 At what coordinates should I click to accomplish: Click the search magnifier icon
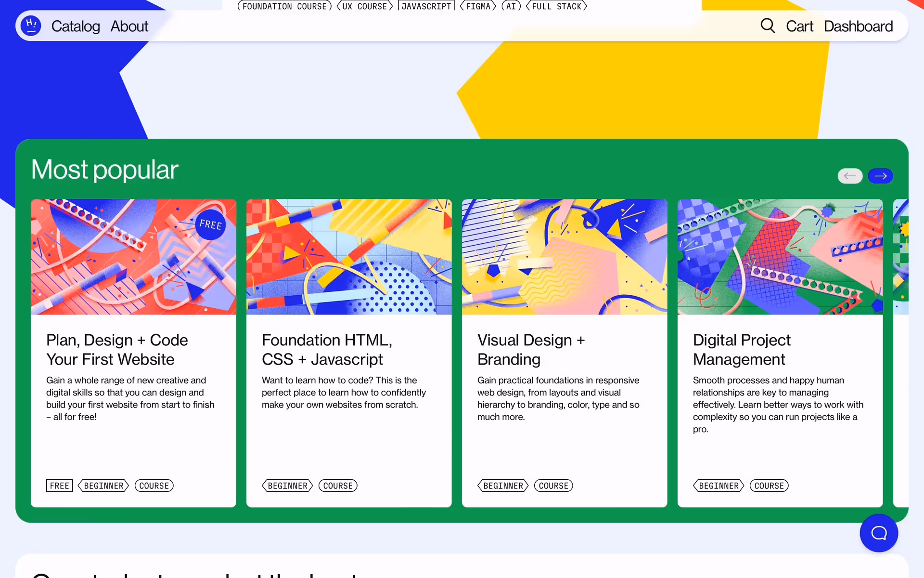(x=768, y=26)
